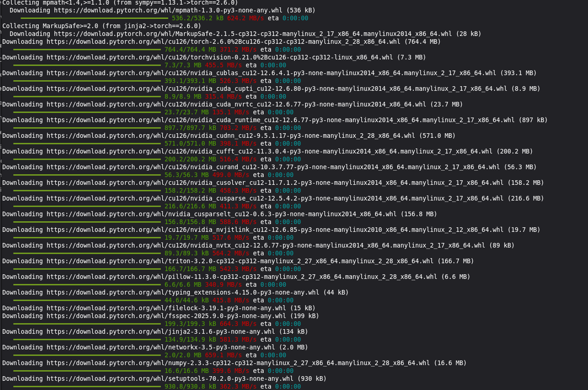Click the nvidia_cusparselt_cu12 download line
This screenshot has height=390, width=588.
pos(220,214)
